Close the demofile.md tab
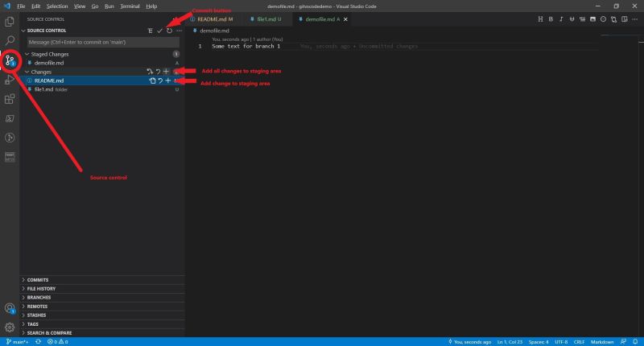644x346 pixels. coord(345,19)
